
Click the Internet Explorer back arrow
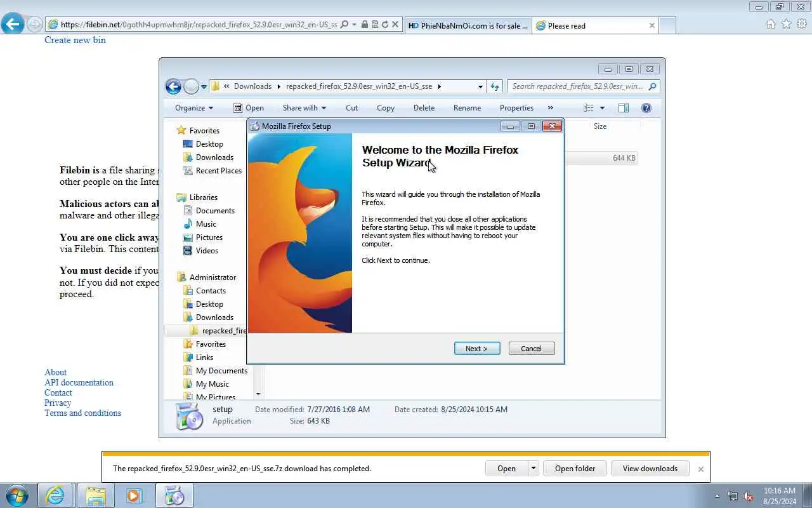pos(13,25)
